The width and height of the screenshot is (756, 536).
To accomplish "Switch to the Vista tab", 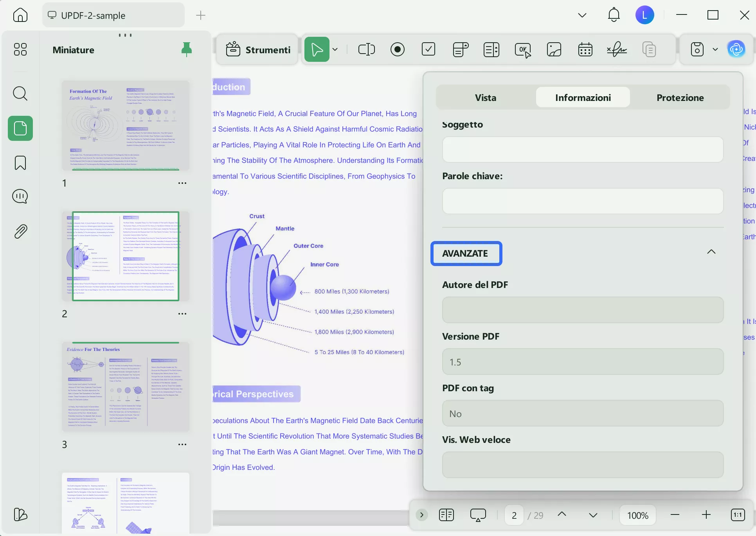I will 485,97.
